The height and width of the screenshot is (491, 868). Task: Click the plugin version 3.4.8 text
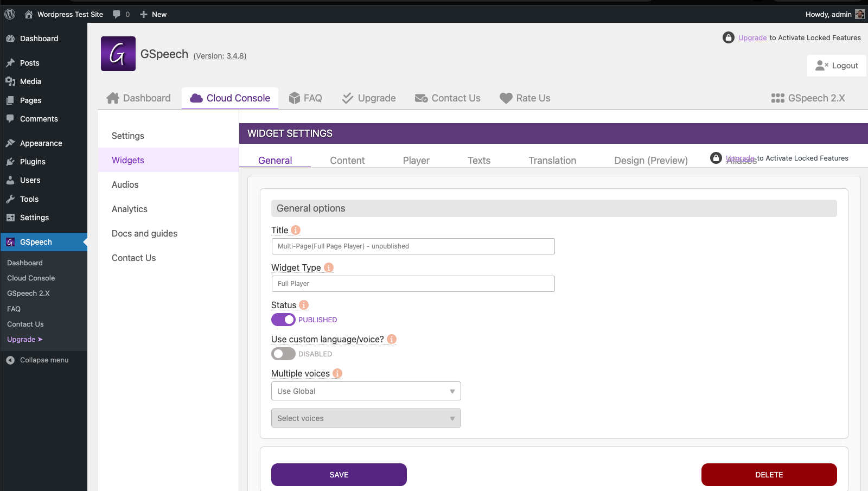pyautogui.click(x=220, y=56)
